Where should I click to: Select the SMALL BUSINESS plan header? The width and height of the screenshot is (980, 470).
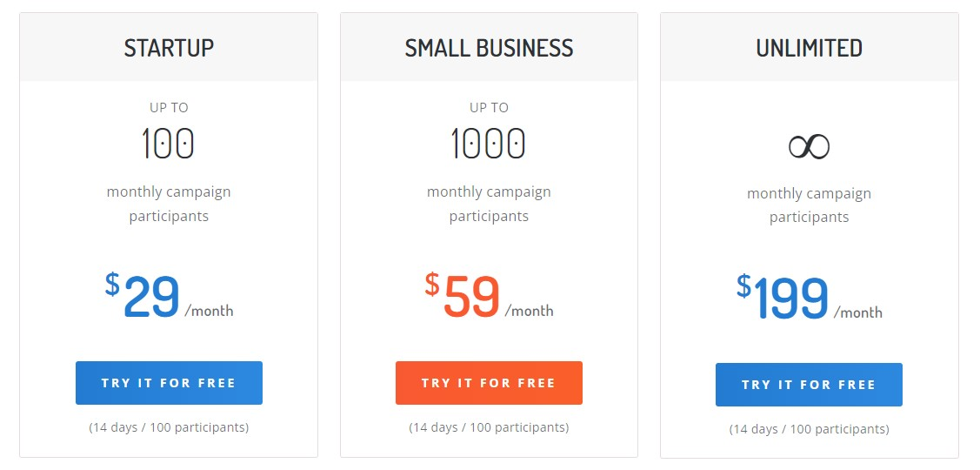489,48
